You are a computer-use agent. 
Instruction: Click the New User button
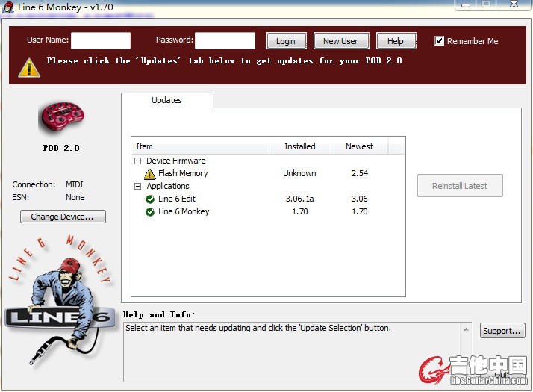tap(340, 41)
